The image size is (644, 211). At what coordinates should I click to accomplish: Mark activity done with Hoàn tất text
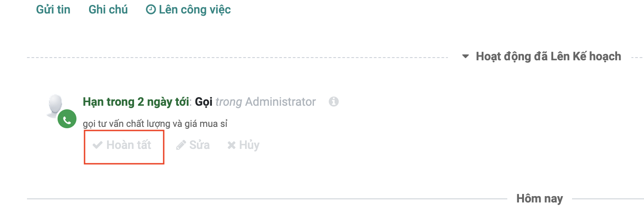click(129, 145)
